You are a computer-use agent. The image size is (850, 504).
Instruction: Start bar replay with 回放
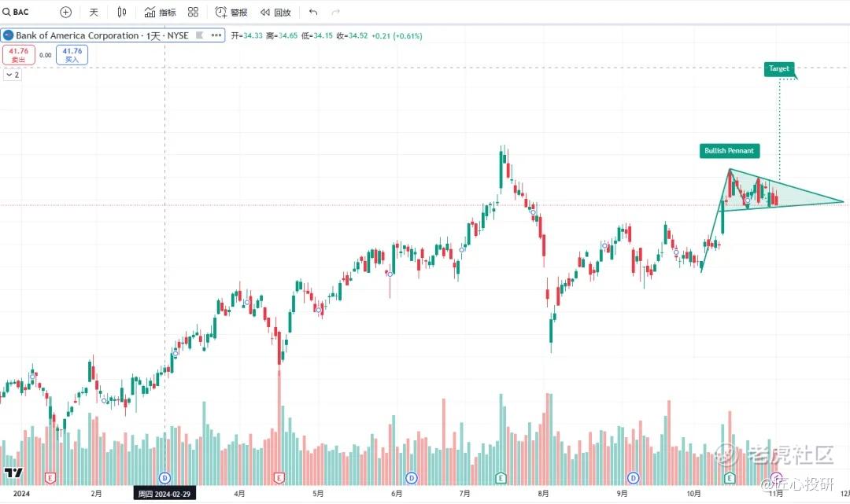275,12
